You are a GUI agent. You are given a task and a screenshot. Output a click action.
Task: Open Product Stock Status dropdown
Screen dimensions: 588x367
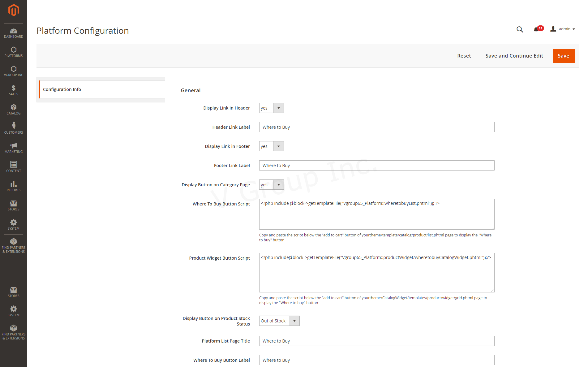pyautogui.click(x=279, y=321)
